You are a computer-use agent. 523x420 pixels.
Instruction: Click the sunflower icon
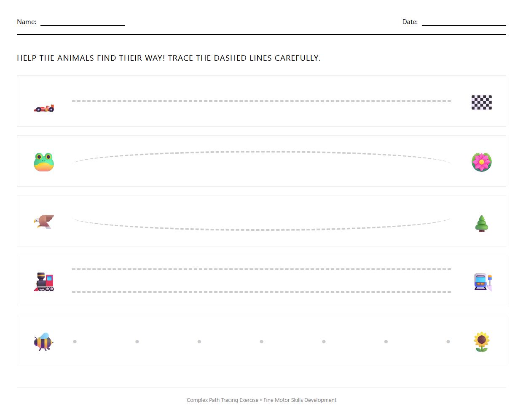tap(481, 342)
